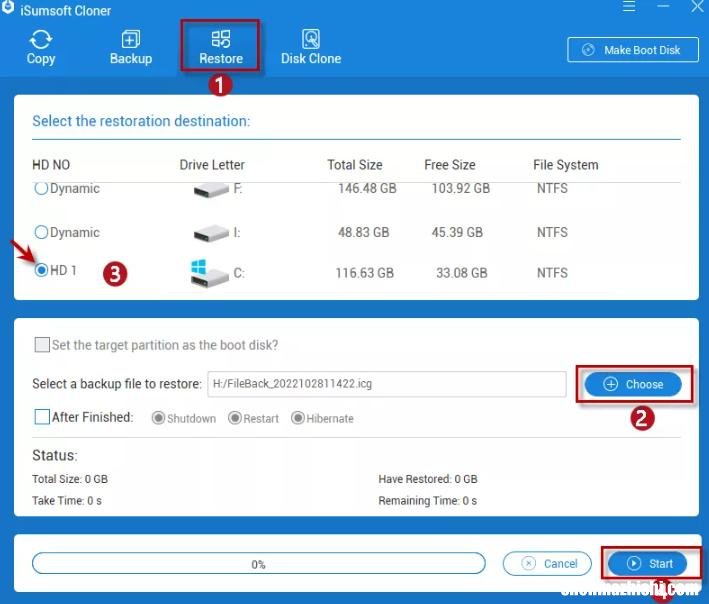Image resolution: width=709 pixels, height=604 pixels.
Task: Open the Disk Clone tab
Action: click(311, 46)
